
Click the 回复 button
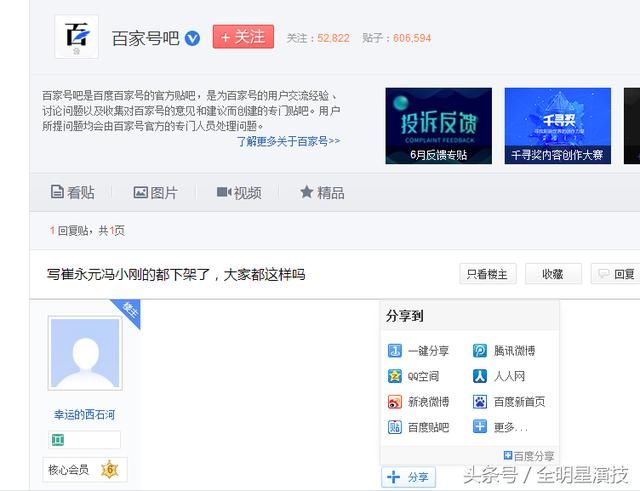[616, 274]
